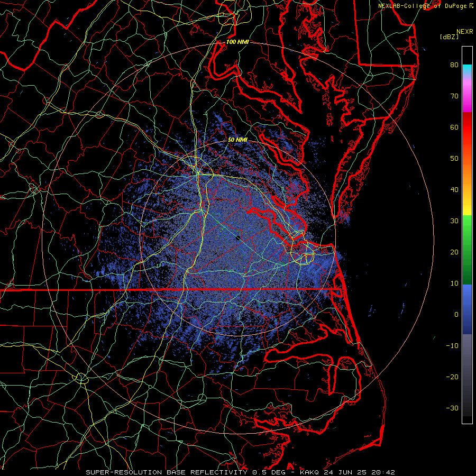Viewport: 476px width, 476px height.
Task: Click the 30 dBZ scale value
Action: (x=454, y=221)
